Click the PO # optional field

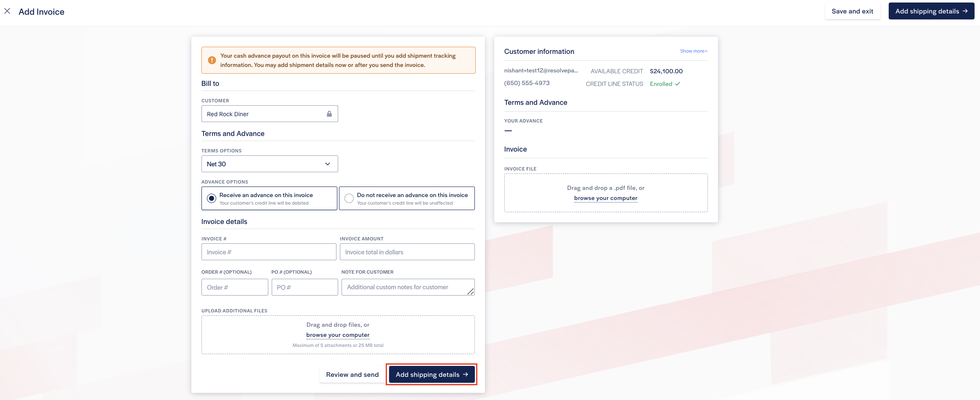tap(305, 287)
